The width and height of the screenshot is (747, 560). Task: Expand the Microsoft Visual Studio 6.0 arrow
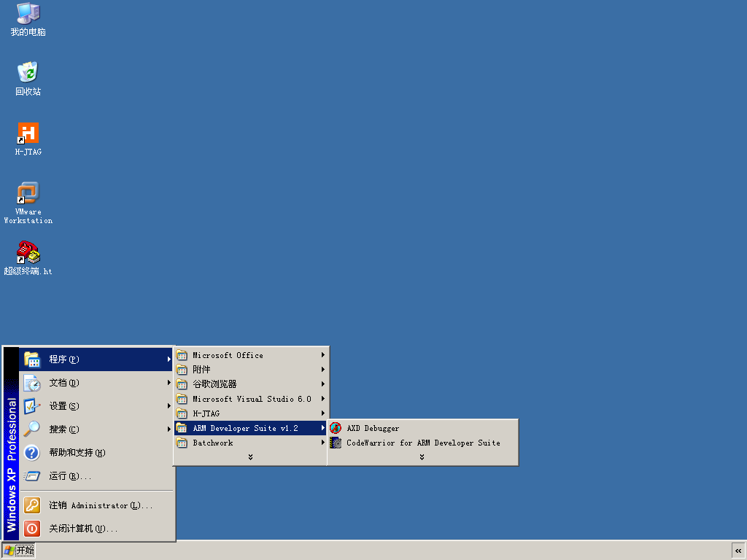point(322,399)
